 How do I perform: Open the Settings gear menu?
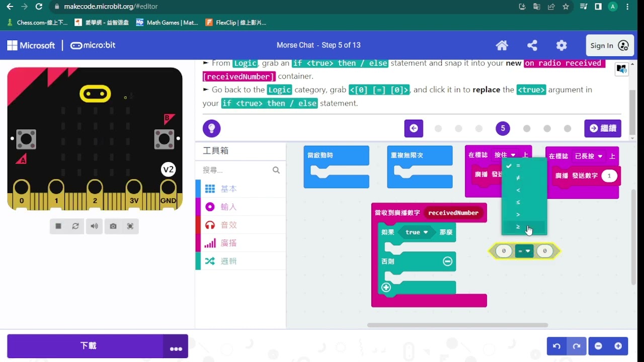pos(561,45)
